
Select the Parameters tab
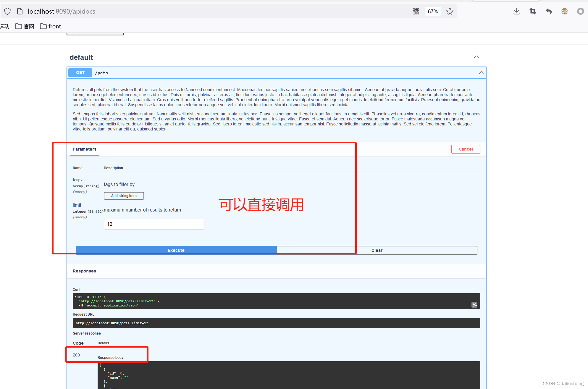(84, 149)
